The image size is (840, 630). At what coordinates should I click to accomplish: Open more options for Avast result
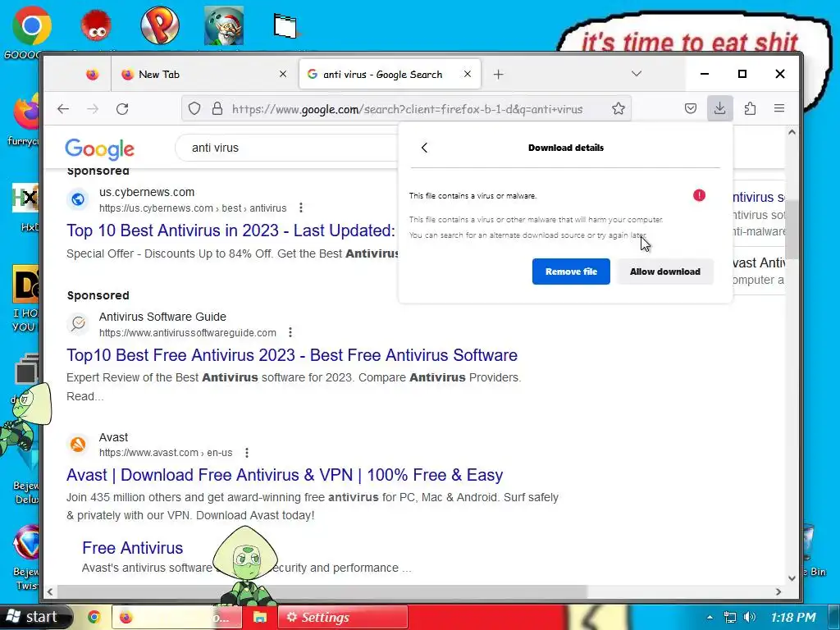[247, 453]
